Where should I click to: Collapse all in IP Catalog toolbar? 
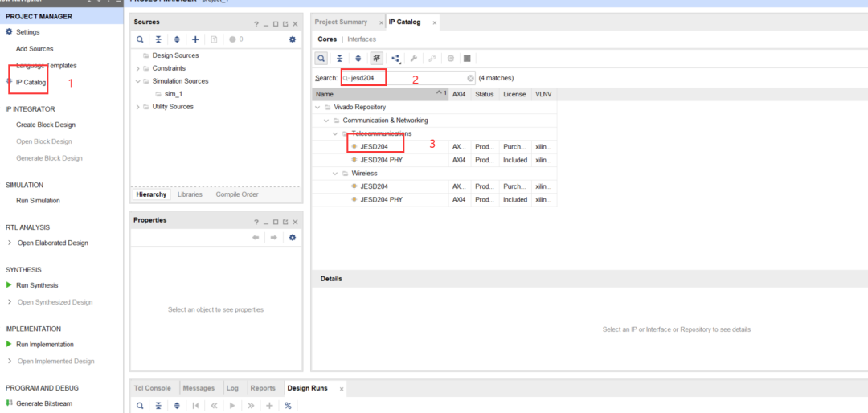(x=340, y=58)
